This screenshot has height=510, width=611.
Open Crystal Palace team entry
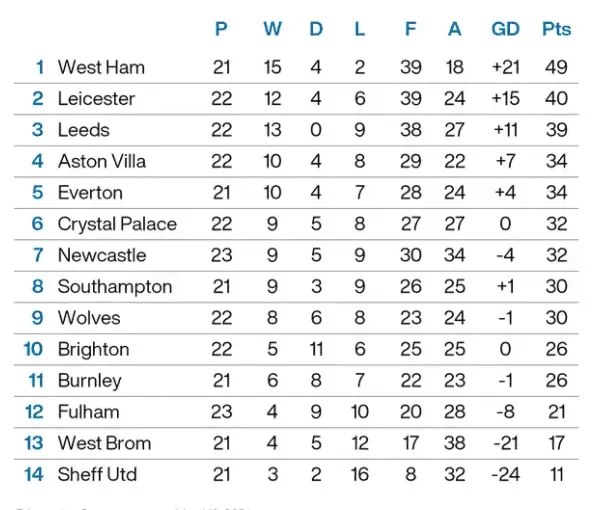117,224
